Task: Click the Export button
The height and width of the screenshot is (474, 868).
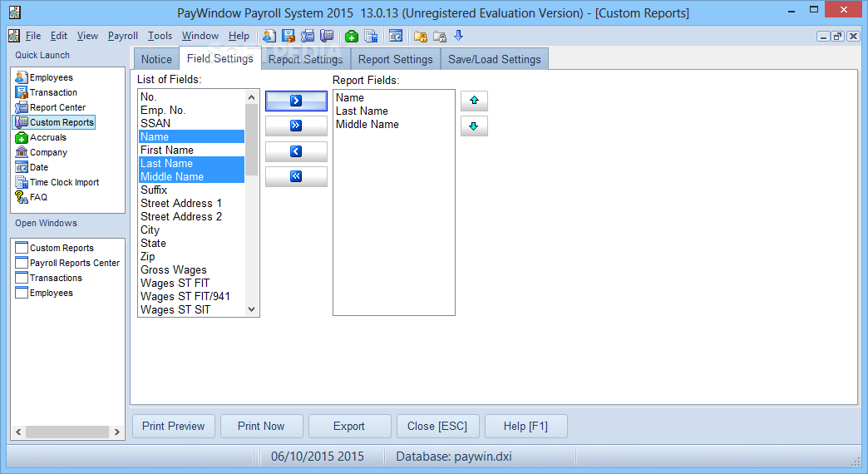Action: click(348, 427)
